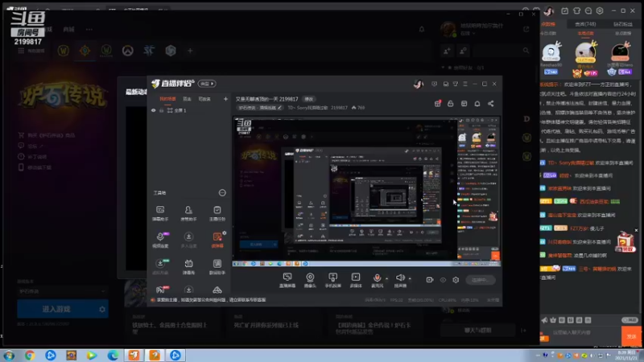Switch to the 总贡献 ranking subtab
644x362 pixels.
[x=622, y=33]
